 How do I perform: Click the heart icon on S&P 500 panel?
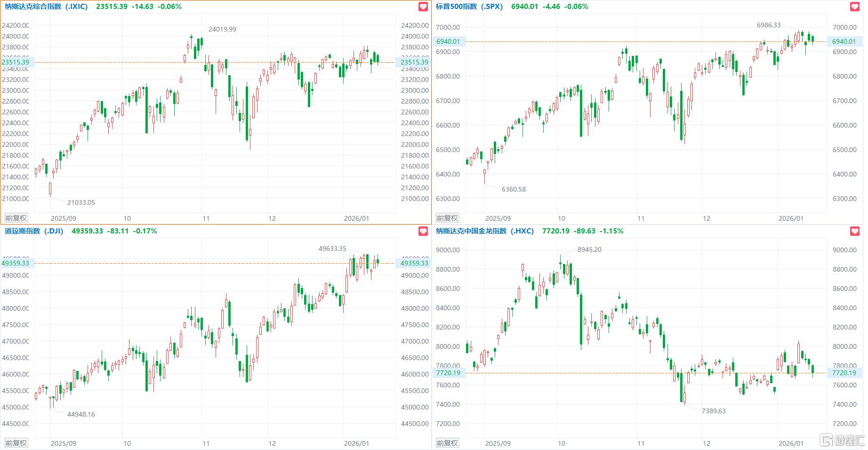click(854, 7)
